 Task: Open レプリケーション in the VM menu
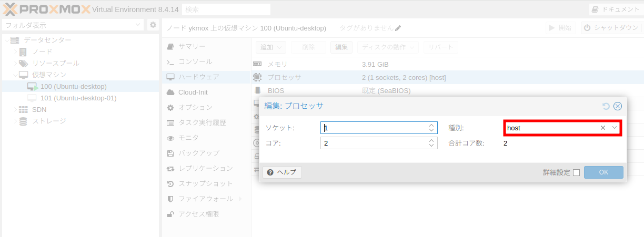(206, 168)
